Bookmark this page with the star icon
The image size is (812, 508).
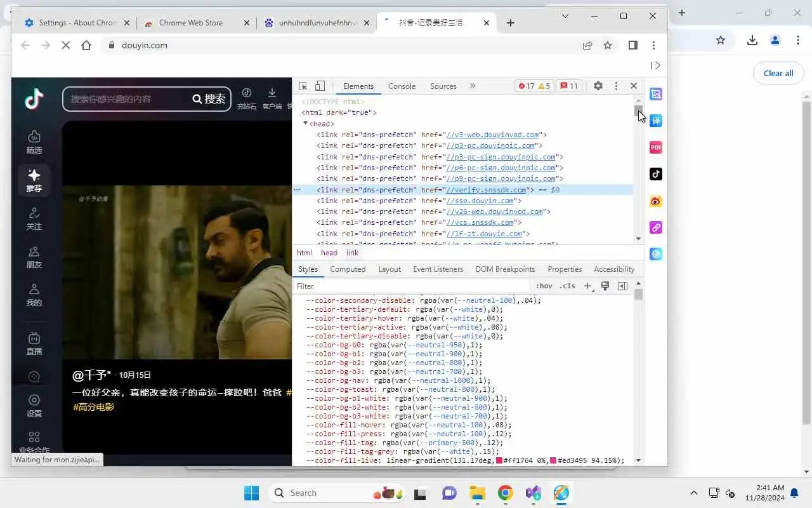pos(608,45)
